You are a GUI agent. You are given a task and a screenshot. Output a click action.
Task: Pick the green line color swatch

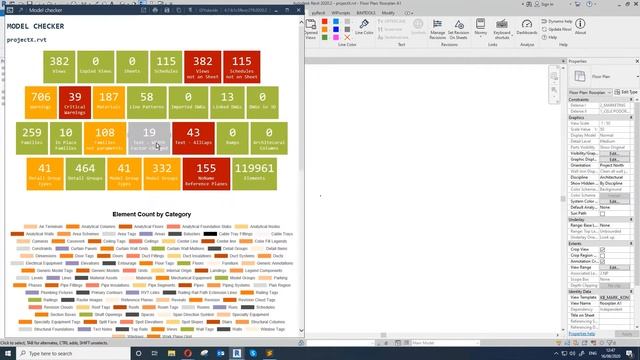click(324, 37)
